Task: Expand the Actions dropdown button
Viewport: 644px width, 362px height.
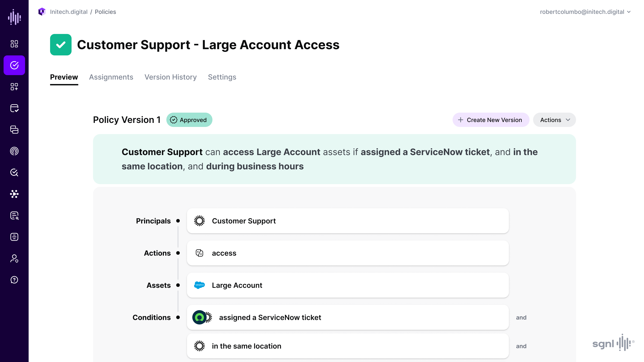Action: 554,120
